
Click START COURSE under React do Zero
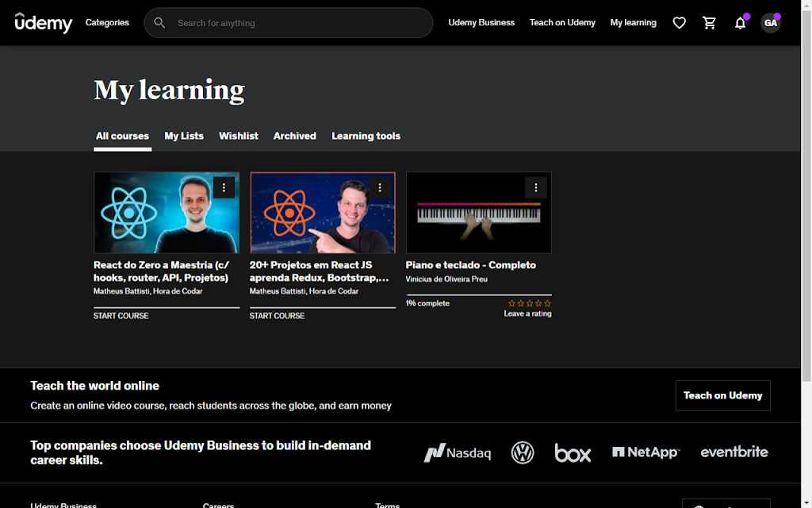(x=121, y=316)
